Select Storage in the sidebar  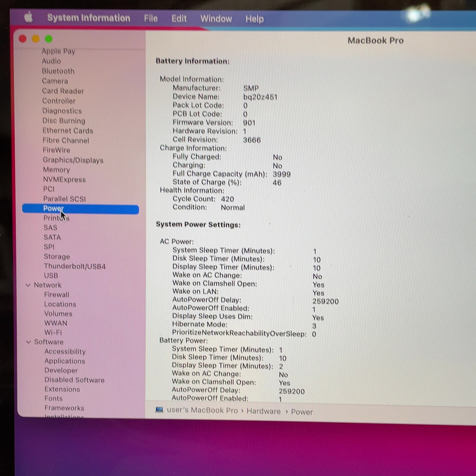click(57, 257)
